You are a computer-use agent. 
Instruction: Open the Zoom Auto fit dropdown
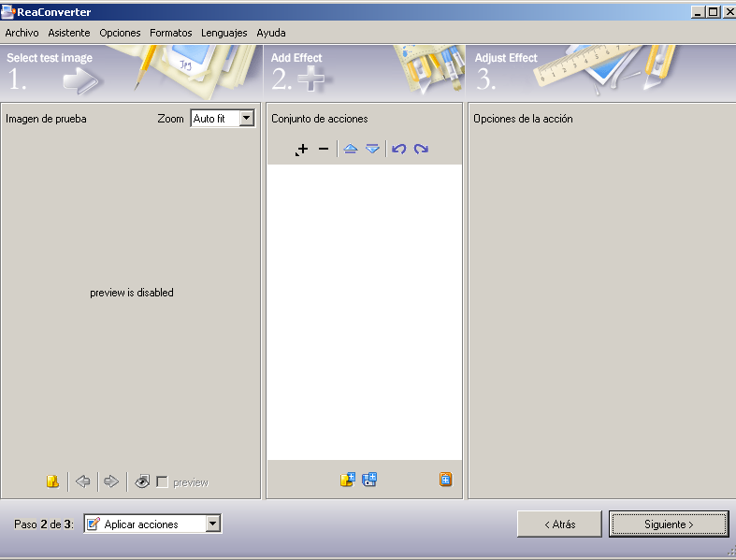pyautogui.click(x=247, y=119)
